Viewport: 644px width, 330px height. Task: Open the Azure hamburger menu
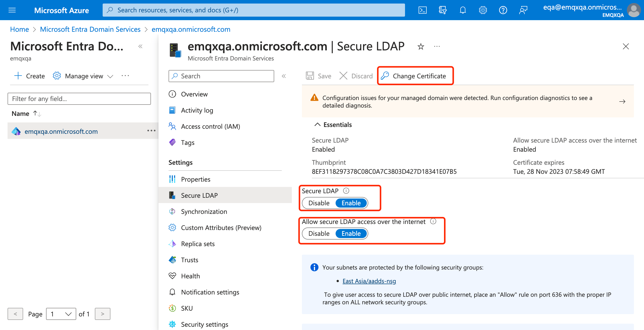pyautogui.click(x=12, y=10)
